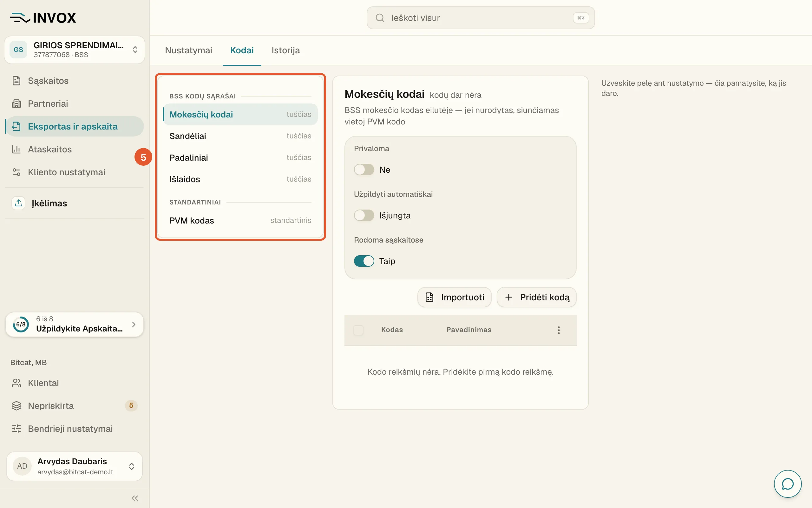Select the PVM kodas standard code
The image size is (812, 508).
240,220
